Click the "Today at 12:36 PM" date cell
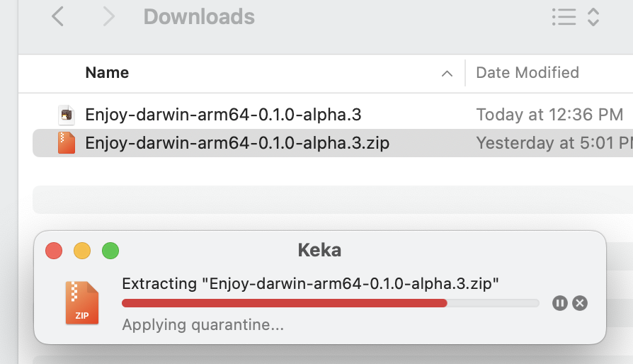 pyautogui.click(x=549, y=115)
